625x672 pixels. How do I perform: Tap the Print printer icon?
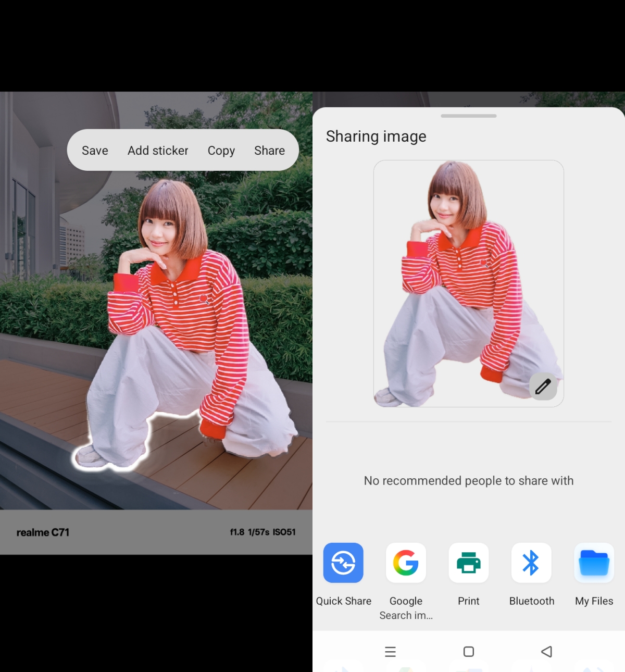(x=468, y=563)
